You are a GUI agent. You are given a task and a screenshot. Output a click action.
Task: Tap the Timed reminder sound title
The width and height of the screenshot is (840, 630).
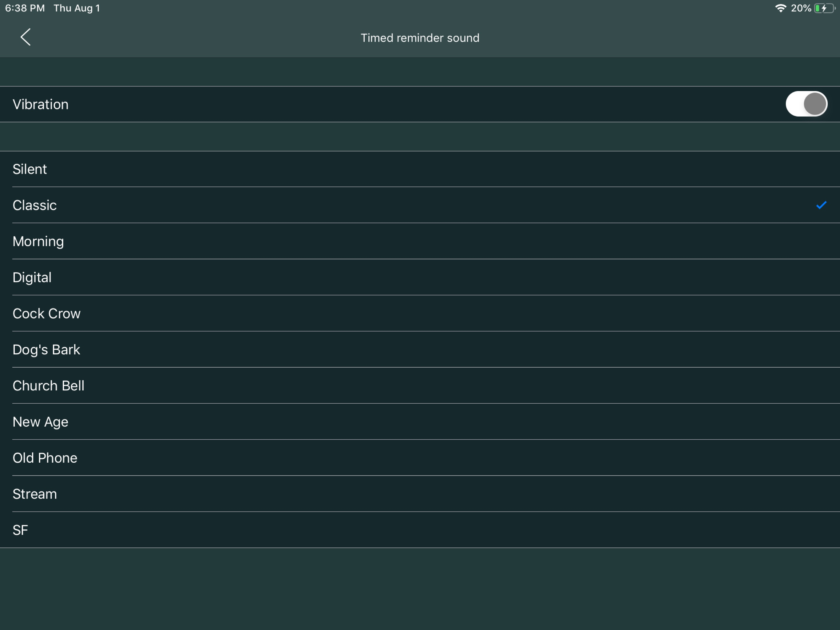pos(420,38)
